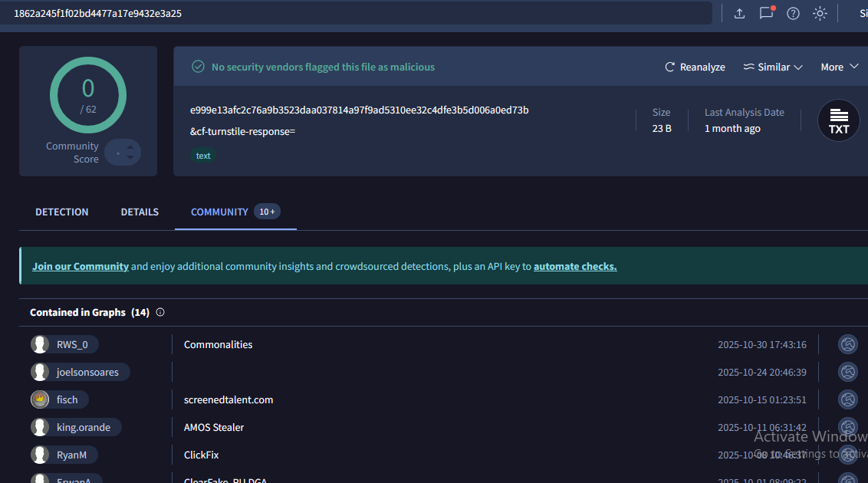Vote down on the Community Score control

[130, 158]
